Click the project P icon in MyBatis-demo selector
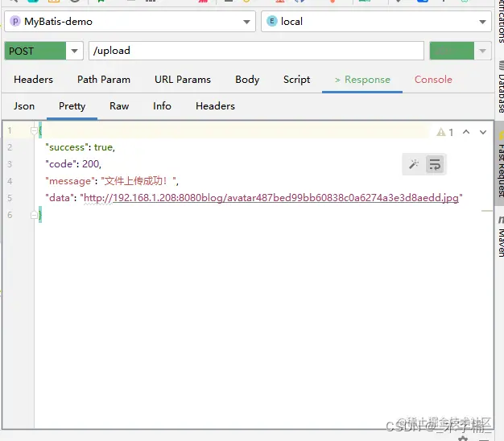Screen dimensions: 504x441 pos(14,21)
